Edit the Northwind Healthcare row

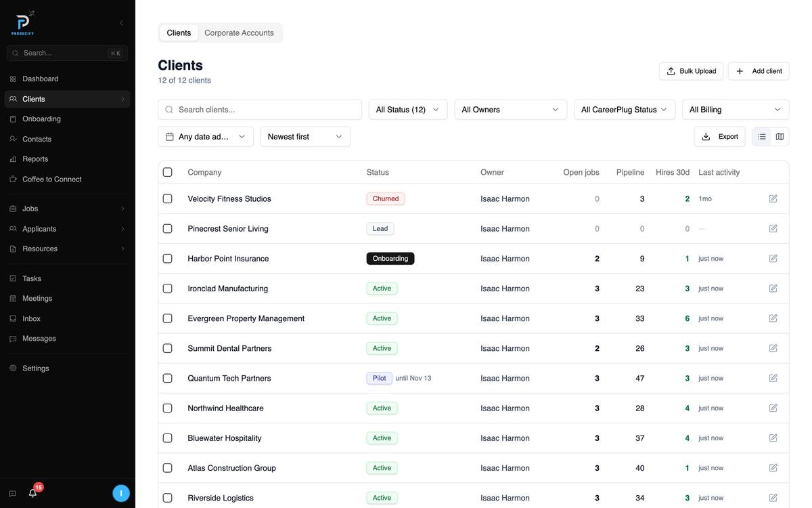(773, 408)
